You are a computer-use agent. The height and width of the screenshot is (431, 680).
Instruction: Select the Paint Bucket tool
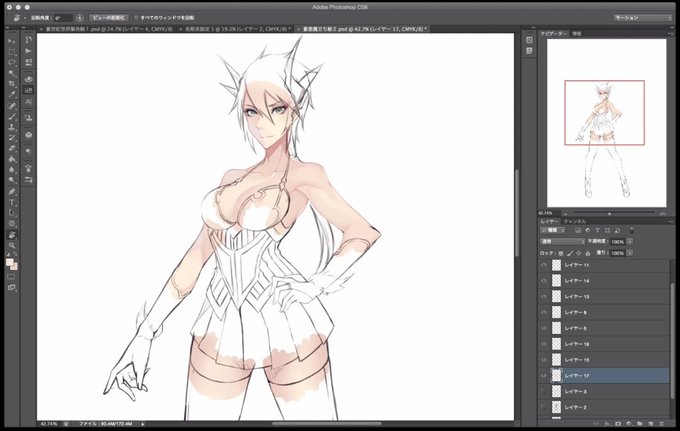coord(12,160)
